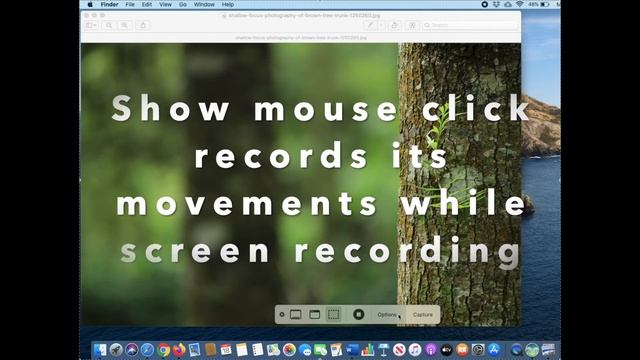Image resolution: width=640 pixels, height=360 pixels.
Task: Open the View menu
Action: pyautogui.click(x=165, y=4)
